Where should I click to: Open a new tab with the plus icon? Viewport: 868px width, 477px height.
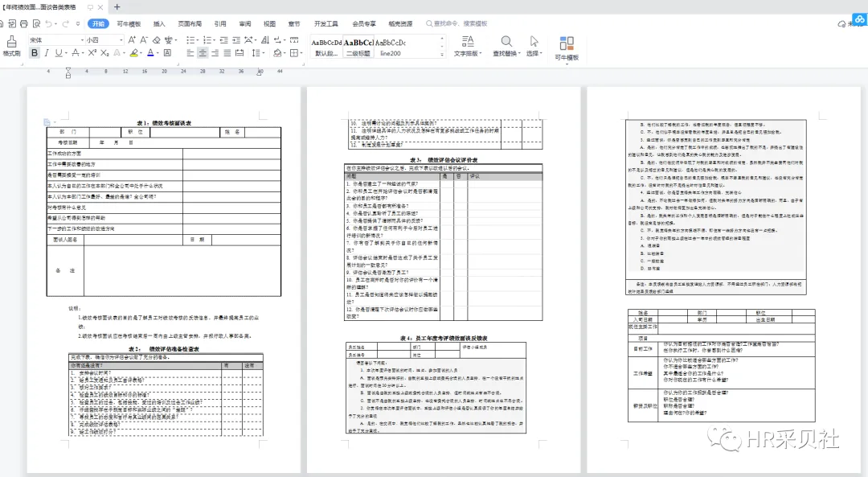[x=117, y=7]
